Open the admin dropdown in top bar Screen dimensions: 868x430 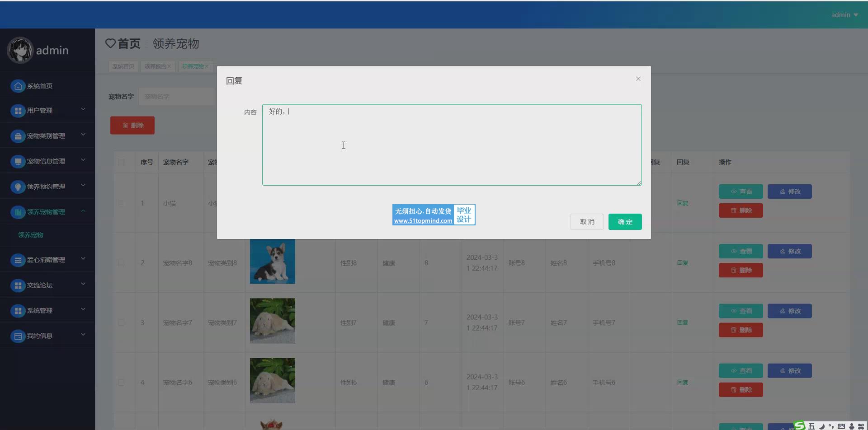pyautogui.click(x=844, y=15)
